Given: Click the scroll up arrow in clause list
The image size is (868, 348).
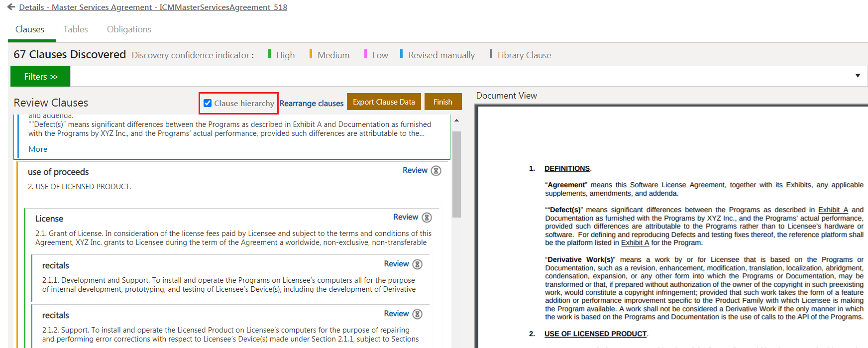Looking at the screenshot, I should (x=456, y=120).
